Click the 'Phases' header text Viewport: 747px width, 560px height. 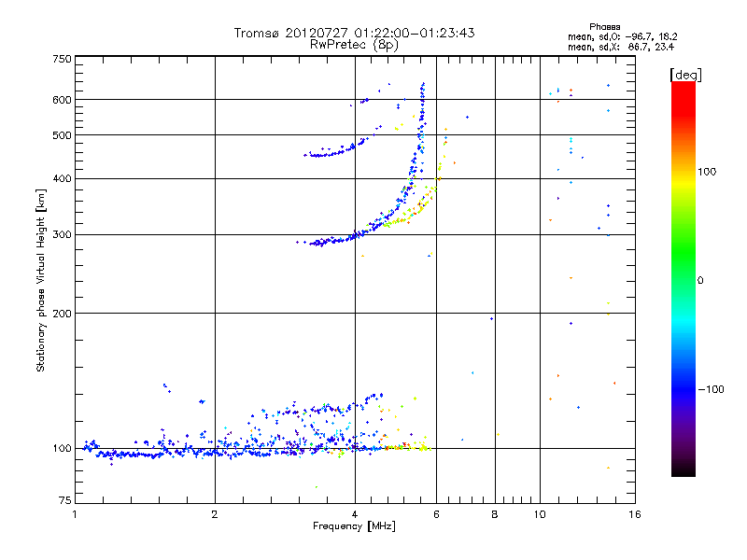pyautogui.click(x=604, y=27)
